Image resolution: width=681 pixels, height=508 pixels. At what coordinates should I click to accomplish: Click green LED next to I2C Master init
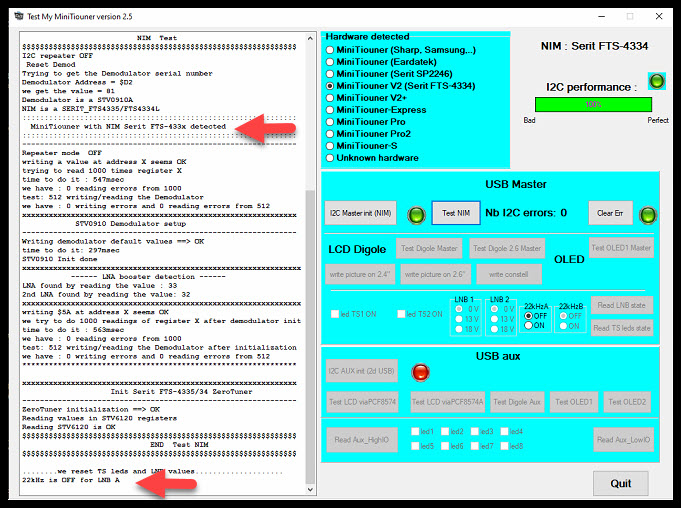coord(416,215)
